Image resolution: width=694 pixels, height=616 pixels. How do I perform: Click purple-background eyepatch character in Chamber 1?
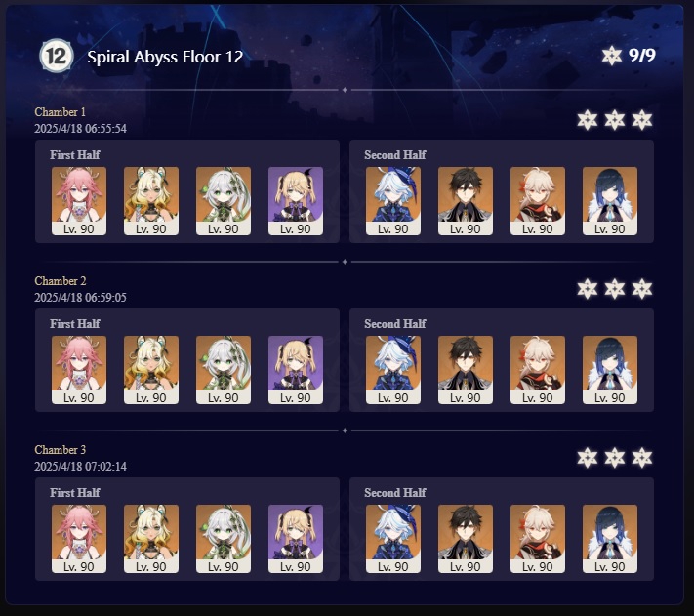point(296,201)
